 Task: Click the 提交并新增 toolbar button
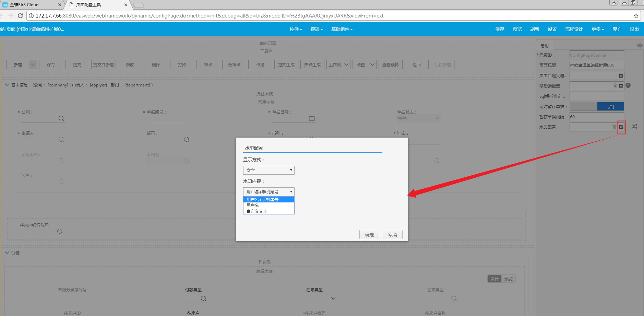click(x=104, y=65)
